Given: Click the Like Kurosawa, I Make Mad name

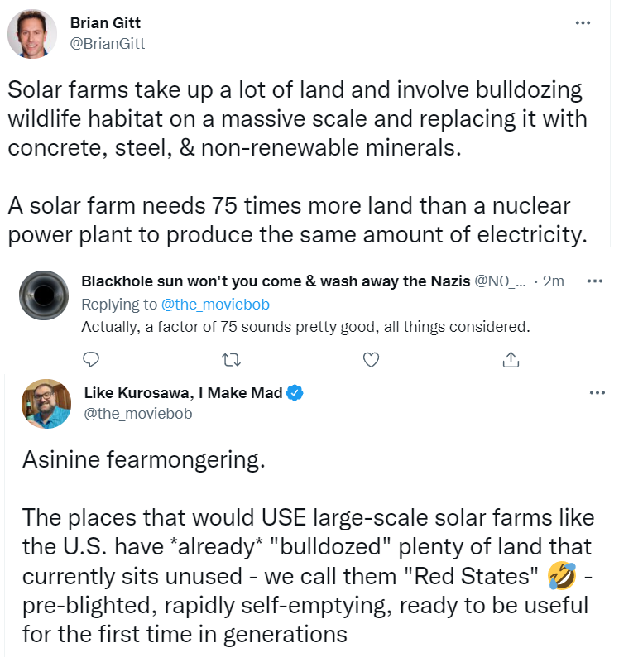Looking at the screenshot, I should click(184, 392).
